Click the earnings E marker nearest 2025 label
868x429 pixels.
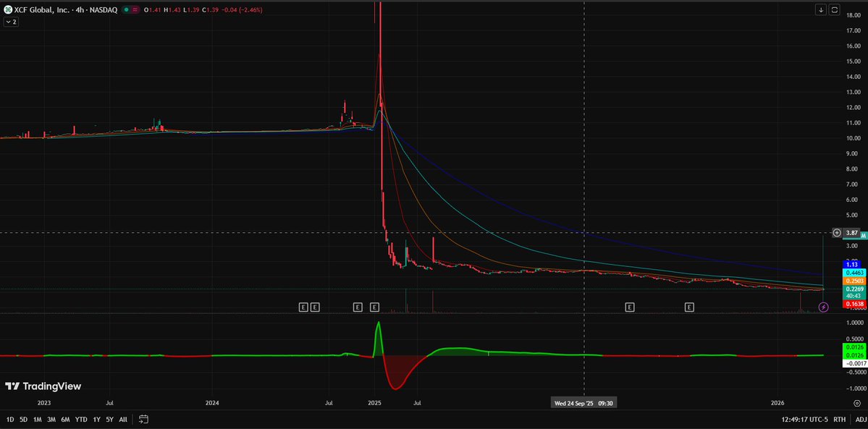coord(374,307)
